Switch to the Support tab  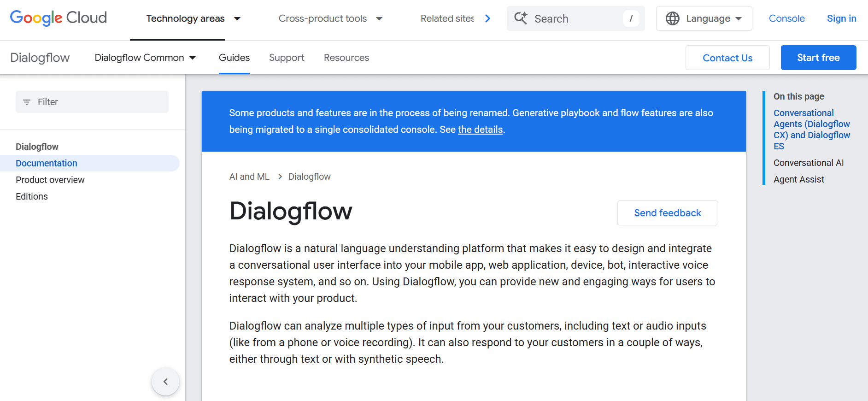[287, 58]
